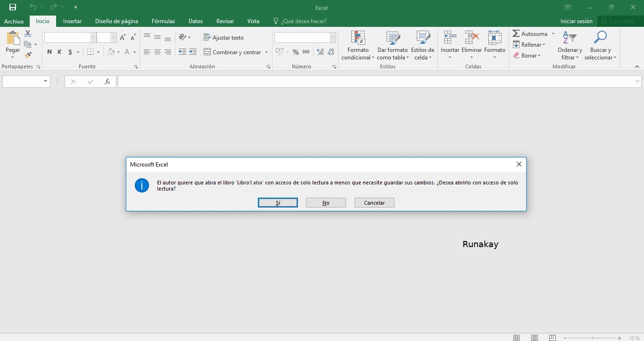Viewport: 644px width, 341px height.
Task: Click the increase decimals icon
Action: tap(321, 52)
